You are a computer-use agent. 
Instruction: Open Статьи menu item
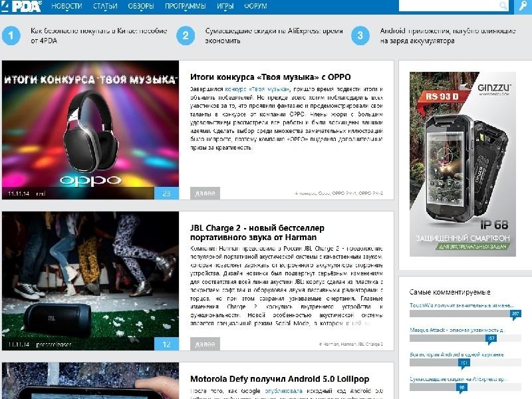(x=105, y=6)
